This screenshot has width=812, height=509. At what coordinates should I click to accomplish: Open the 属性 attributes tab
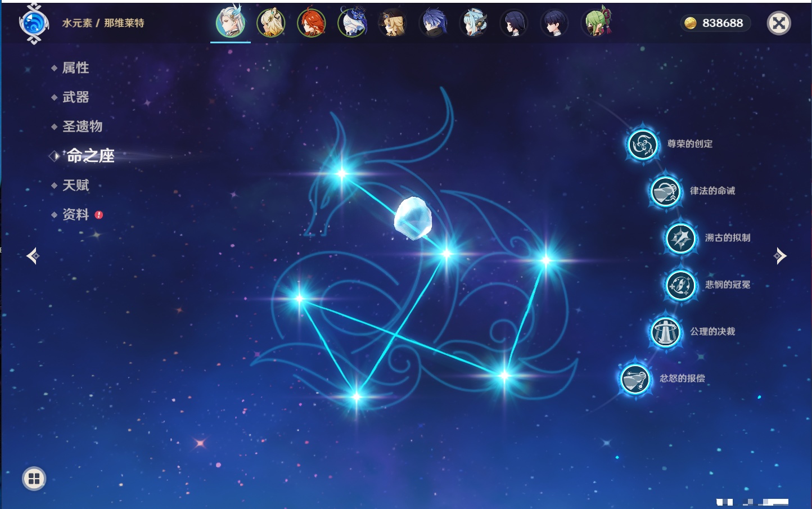[75, 68]
